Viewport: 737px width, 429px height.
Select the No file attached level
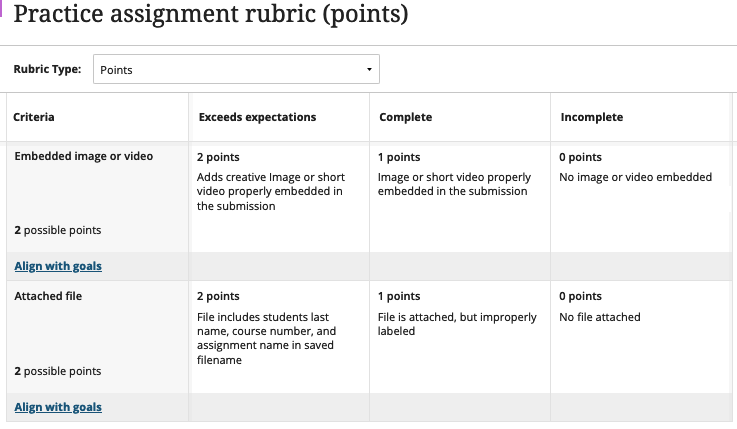click(x=600, y=317)
